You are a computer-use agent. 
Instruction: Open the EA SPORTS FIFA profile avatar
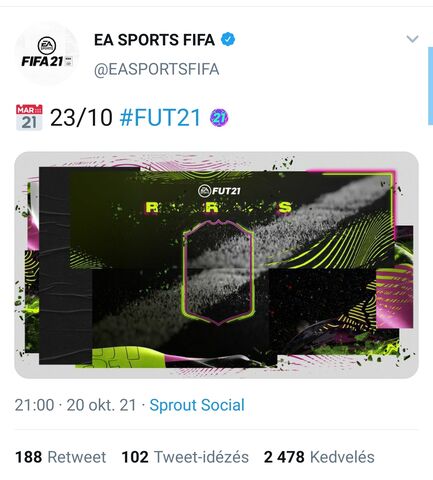(x=47, y=53)
